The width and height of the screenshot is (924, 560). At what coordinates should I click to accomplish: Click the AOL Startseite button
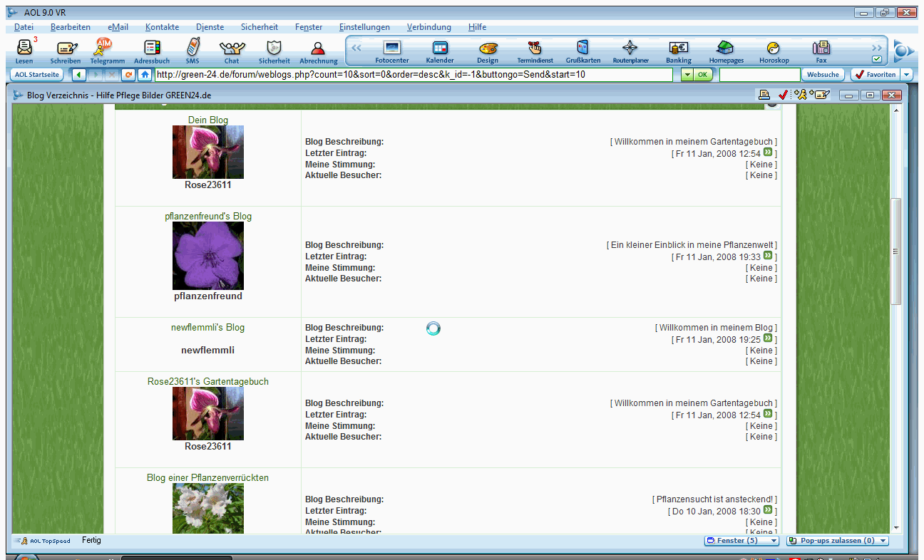point(38,74)
